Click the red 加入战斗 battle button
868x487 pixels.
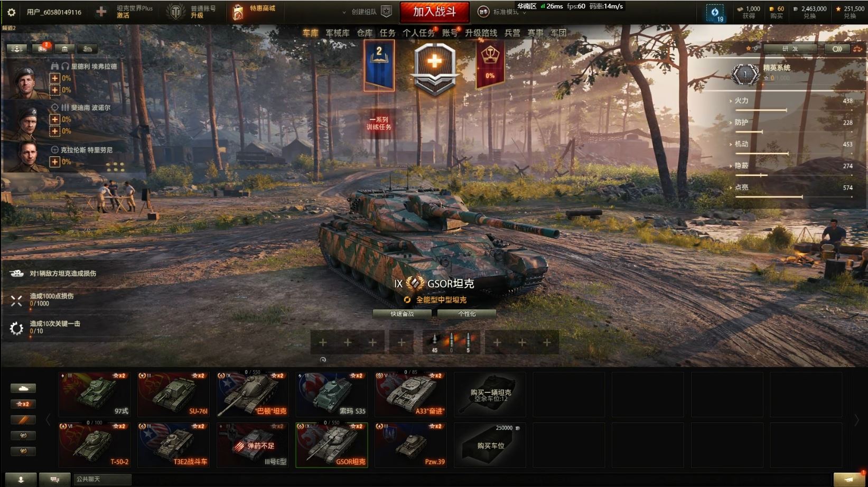[x=434, y=12]
